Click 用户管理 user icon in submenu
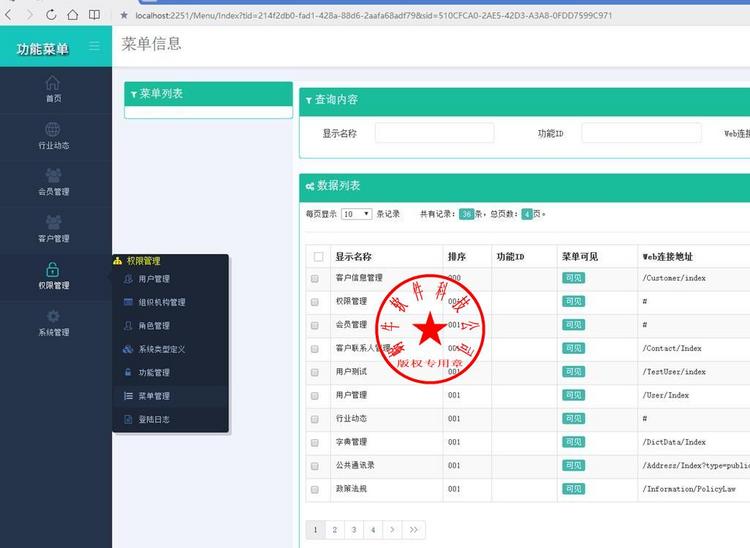This screenshot has height=548, width=750. tap(128, 279)
